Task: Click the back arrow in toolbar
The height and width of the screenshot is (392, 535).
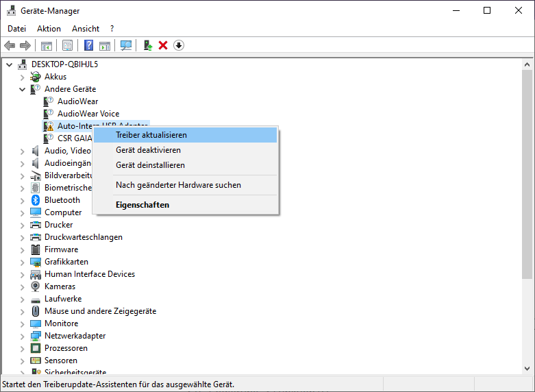Action: point(10,45)
